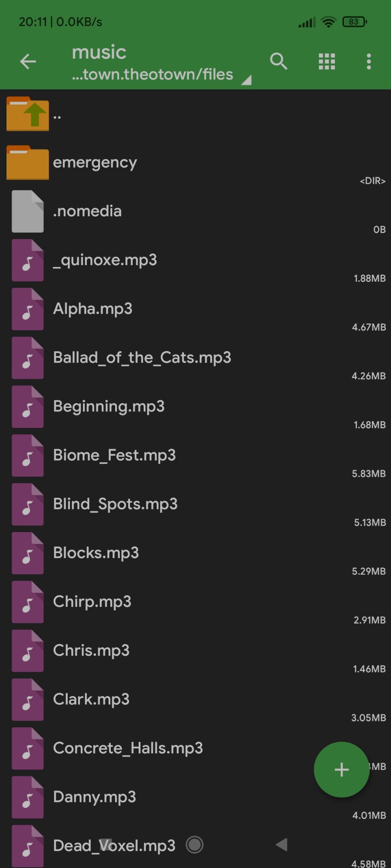Tap the green plus floating button
Screen dimensions: 391x868
(x=341, y=769)
